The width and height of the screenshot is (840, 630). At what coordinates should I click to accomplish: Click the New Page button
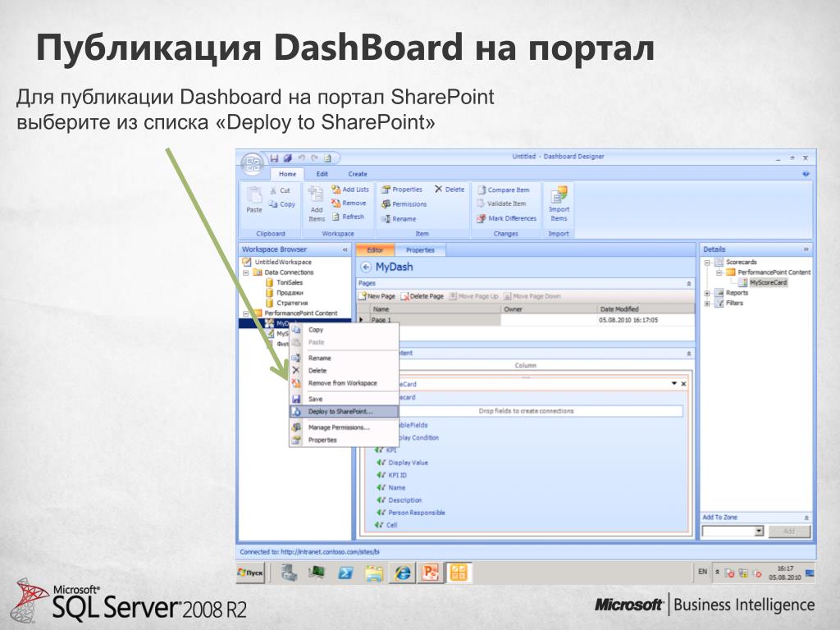377,296
